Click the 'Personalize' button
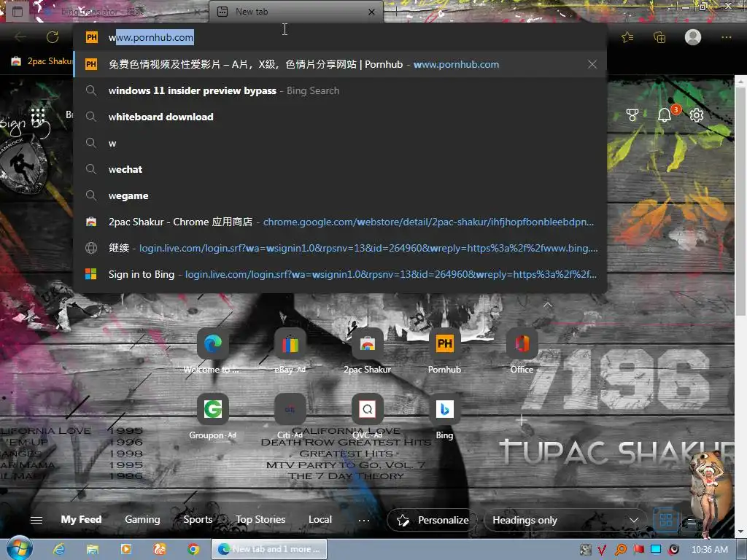Screen dimensions: 747x560 433,520
